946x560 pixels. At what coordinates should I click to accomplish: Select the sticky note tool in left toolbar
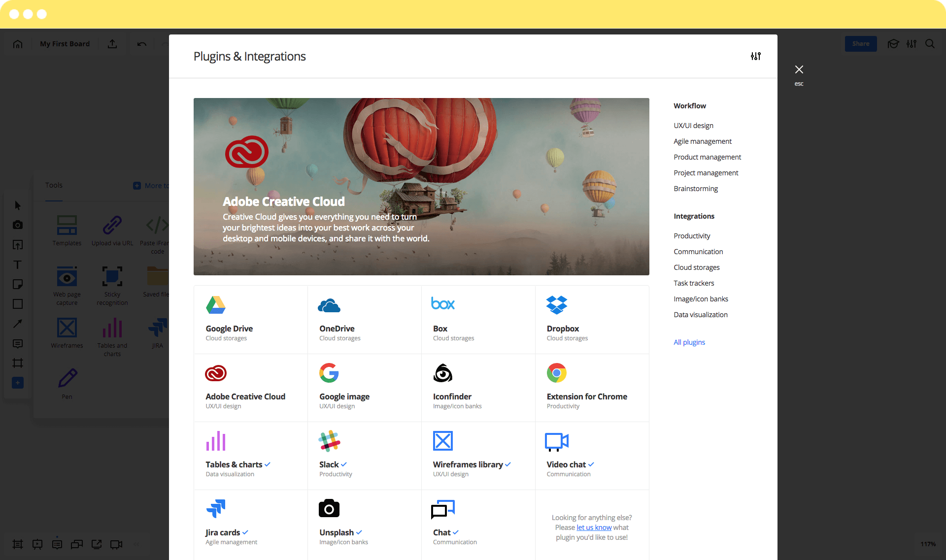point(18,284)
